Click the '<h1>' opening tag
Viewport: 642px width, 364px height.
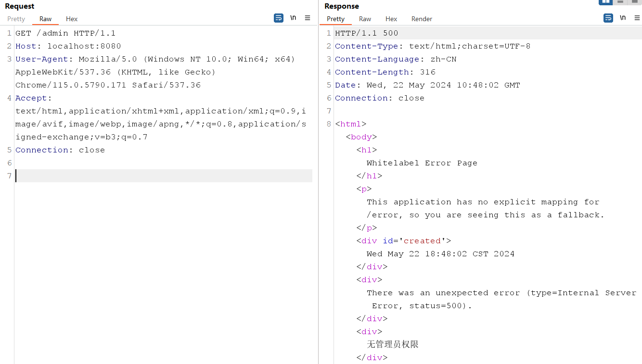pyautogui.click(x=367, y=150)
